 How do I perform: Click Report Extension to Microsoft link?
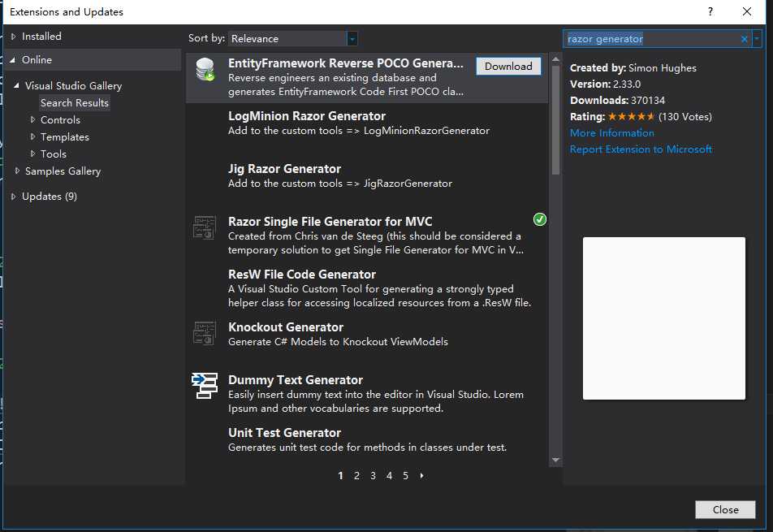[641, 149]
